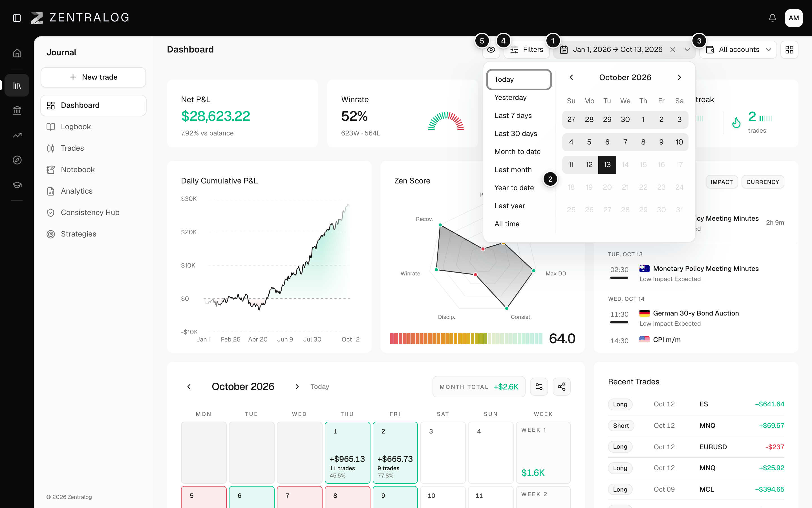The width and height of the screenshot is (812, 508).
Task: Open the MONTH TOTAL summary button
Action: point(479,387)
